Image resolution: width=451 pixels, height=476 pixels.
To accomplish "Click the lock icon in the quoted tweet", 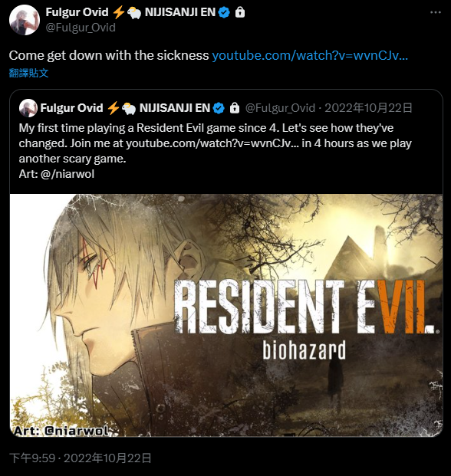I will tap(235, 108).
